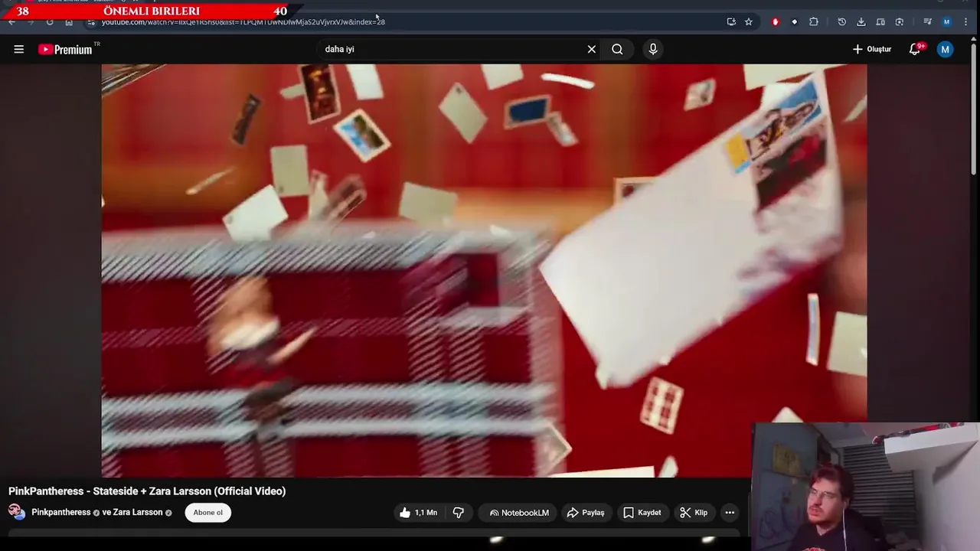Open the YouTube guide hamburger menu
Viewport: 980px width, 551px height.
pyautogui.click(x=19, y=49)
